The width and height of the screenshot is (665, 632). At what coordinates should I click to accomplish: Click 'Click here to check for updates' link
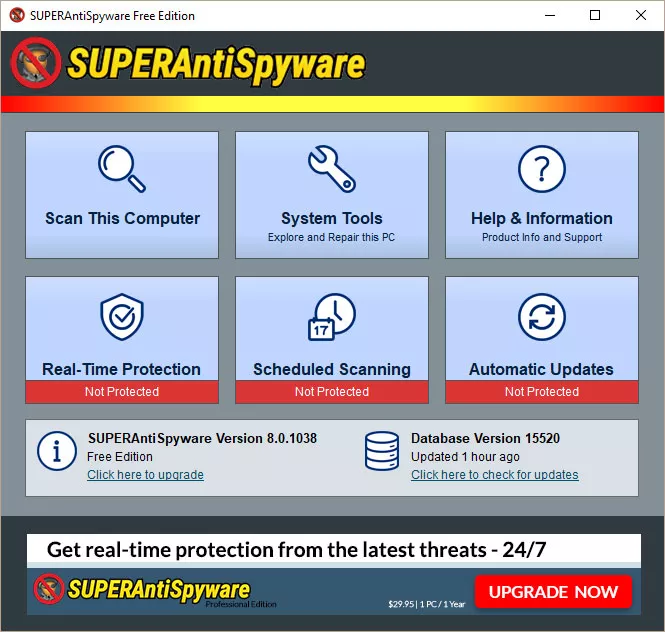pos(495,475)
